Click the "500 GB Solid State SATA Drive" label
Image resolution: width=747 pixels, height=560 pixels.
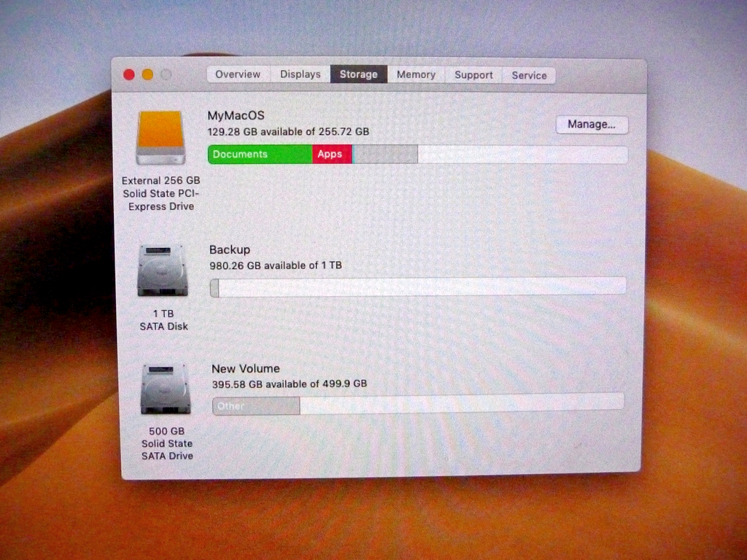[167, 443]
